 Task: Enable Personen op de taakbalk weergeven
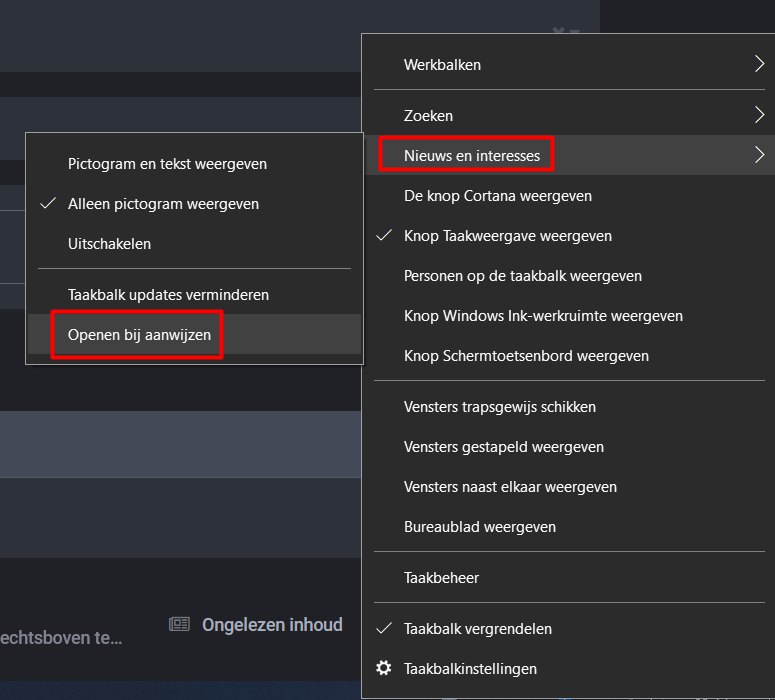tap(522, 276)
